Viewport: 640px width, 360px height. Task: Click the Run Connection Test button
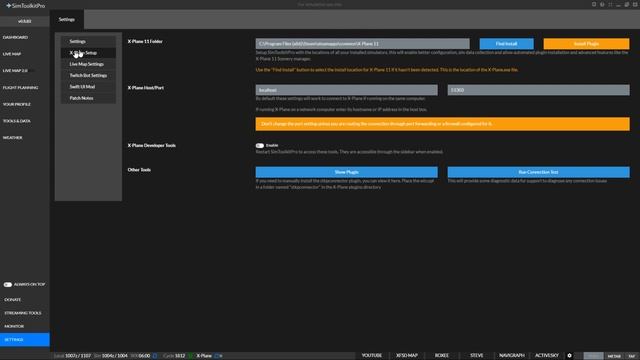click(538, 172)
